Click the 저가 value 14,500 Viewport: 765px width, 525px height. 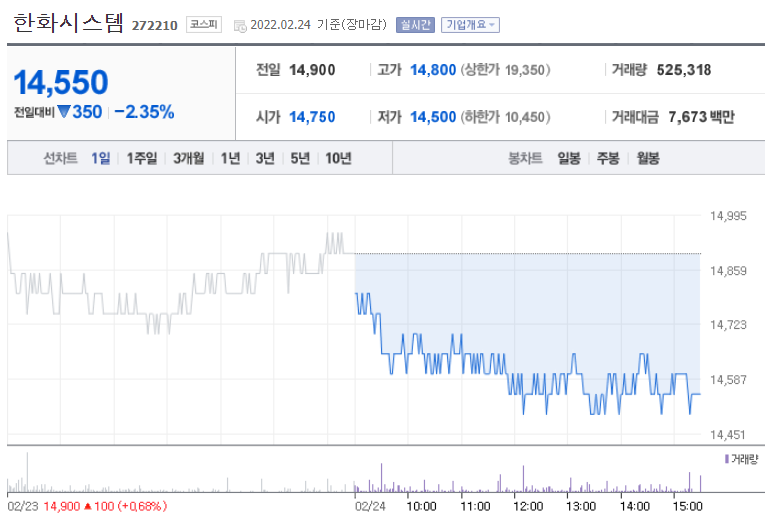(433, 117)
